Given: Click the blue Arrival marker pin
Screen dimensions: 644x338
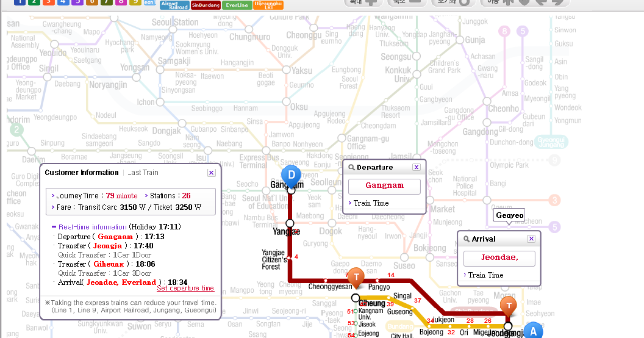Looking at the screenshot, I should [533, 331].
